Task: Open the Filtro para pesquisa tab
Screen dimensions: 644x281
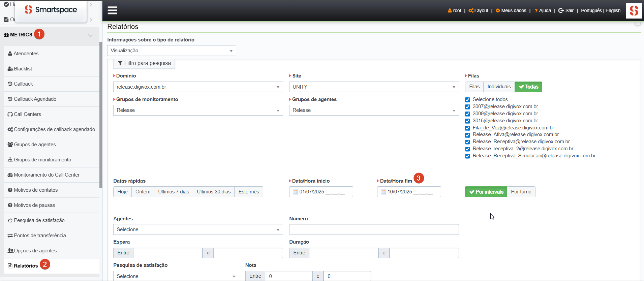Action: 144,63
